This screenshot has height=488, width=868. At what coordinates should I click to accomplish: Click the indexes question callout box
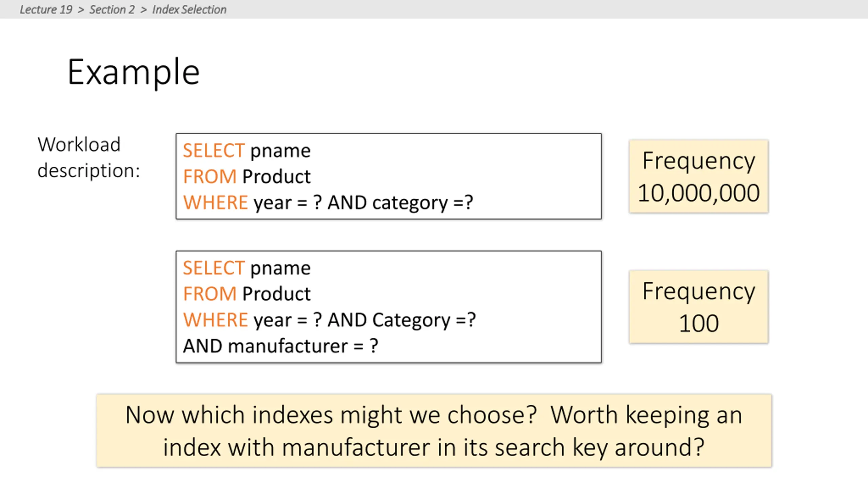click(x=434, y=430)
